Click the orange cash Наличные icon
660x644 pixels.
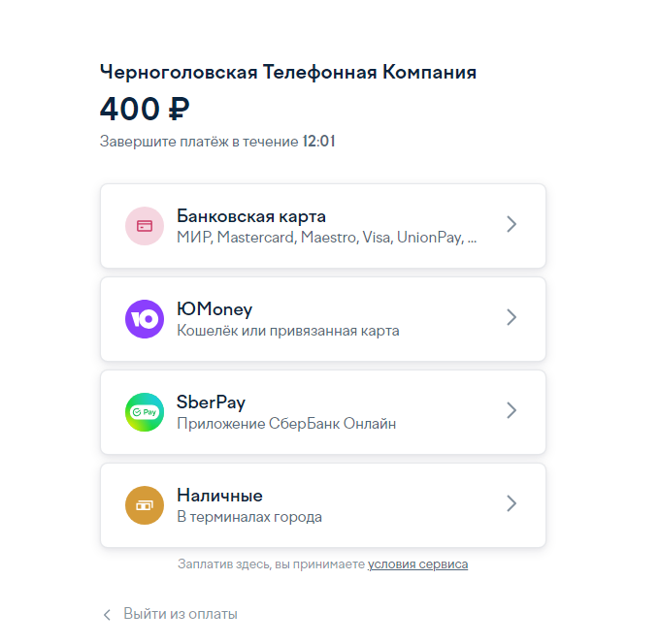point(145,505)
